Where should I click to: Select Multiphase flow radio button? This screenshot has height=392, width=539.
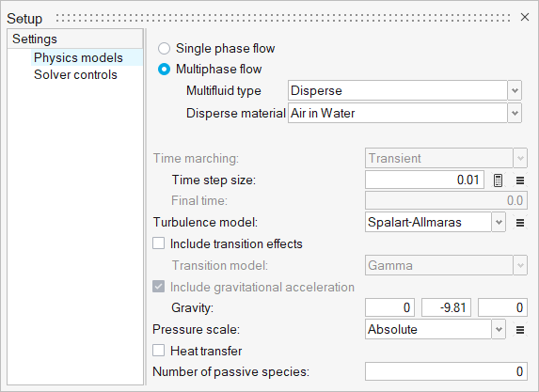point(164,70)
